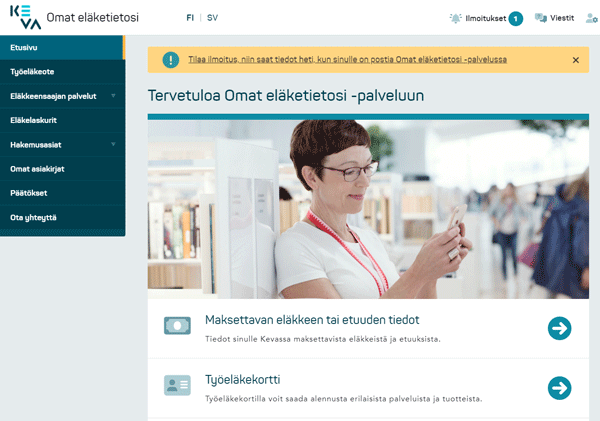600x421 pixels.
Task: Click Viestit label in header
Action: (562, 18)
